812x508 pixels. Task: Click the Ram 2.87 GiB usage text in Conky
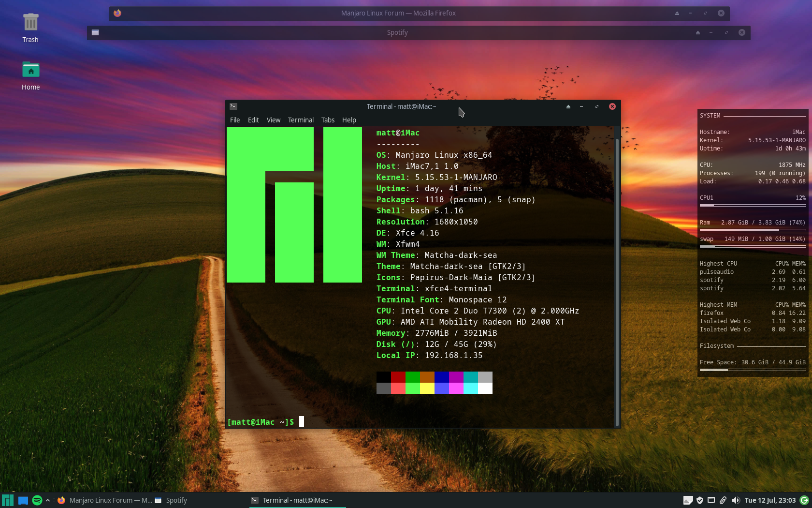click(x=753, y=223)
